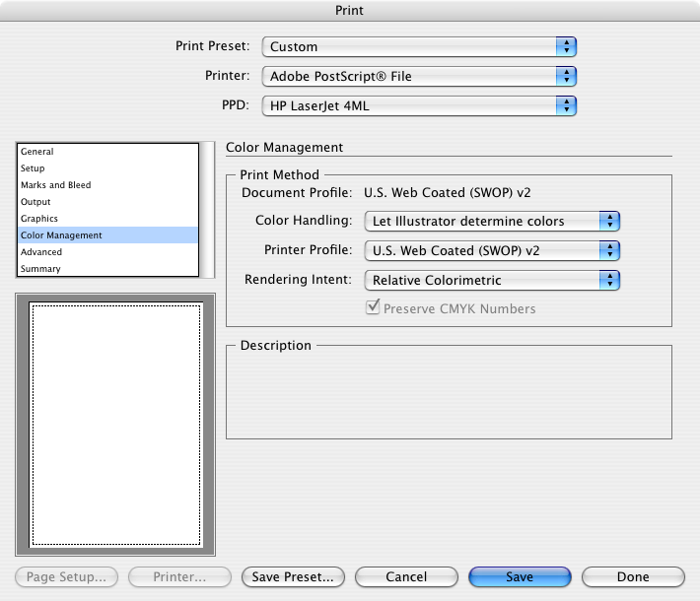This screenshot has height=601, width=700.
Task: Open the Color Handling dropdown
Action: (491, 222)
